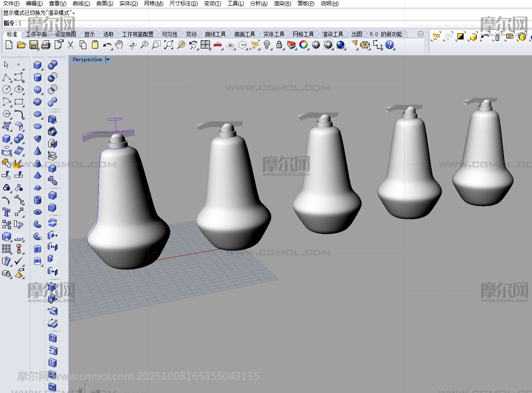Click the orange Explode tool
Viewport: 532px width, 393px height.
[x=18, y=164]
